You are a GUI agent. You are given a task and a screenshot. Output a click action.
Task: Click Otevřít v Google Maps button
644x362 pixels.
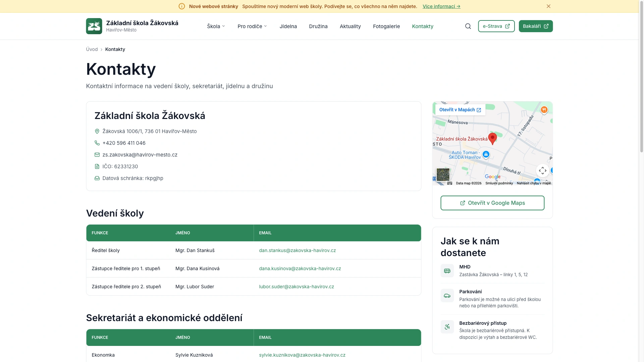click(x=492, y=203)
